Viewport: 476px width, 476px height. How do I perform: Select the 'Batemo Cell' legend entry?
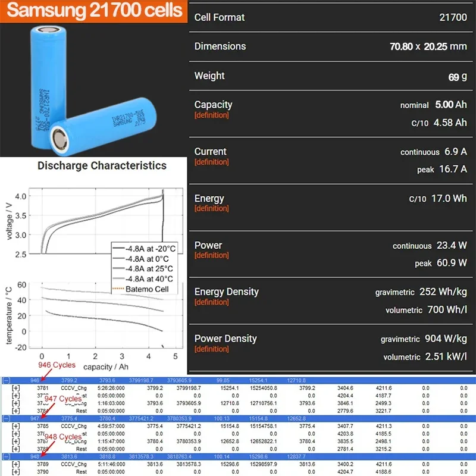(140, 289)
